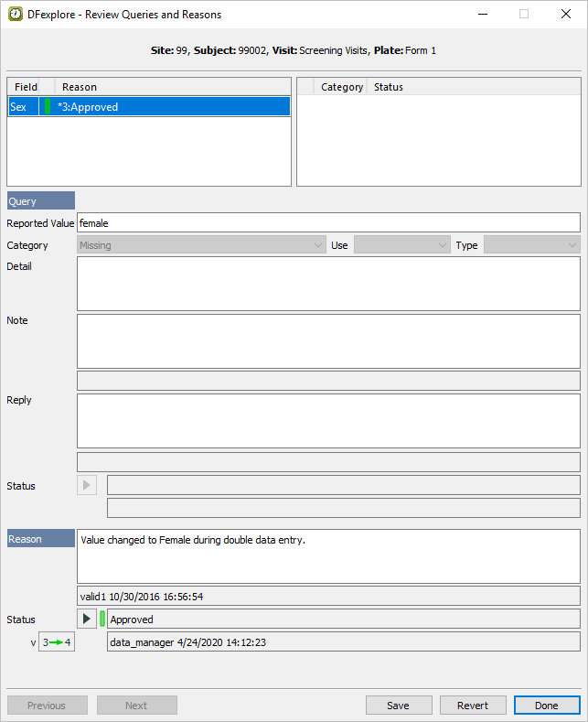The height and width of the screenshot is (722, 588).
Task: Click the DFexplore app icon in title bar
Action: tap(15, 15)
